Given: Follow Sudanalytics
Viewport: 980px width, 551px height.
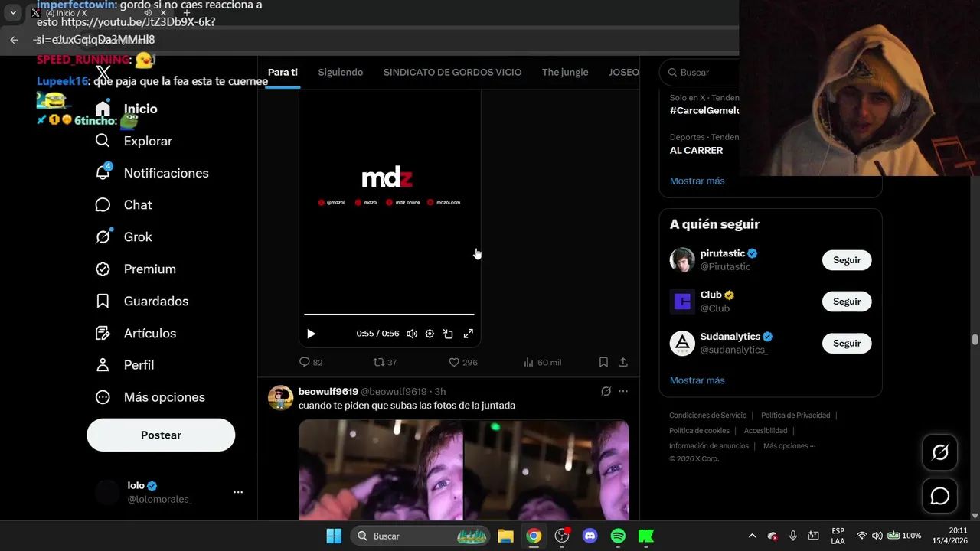Looking at the screenshot, I should 847,344.
